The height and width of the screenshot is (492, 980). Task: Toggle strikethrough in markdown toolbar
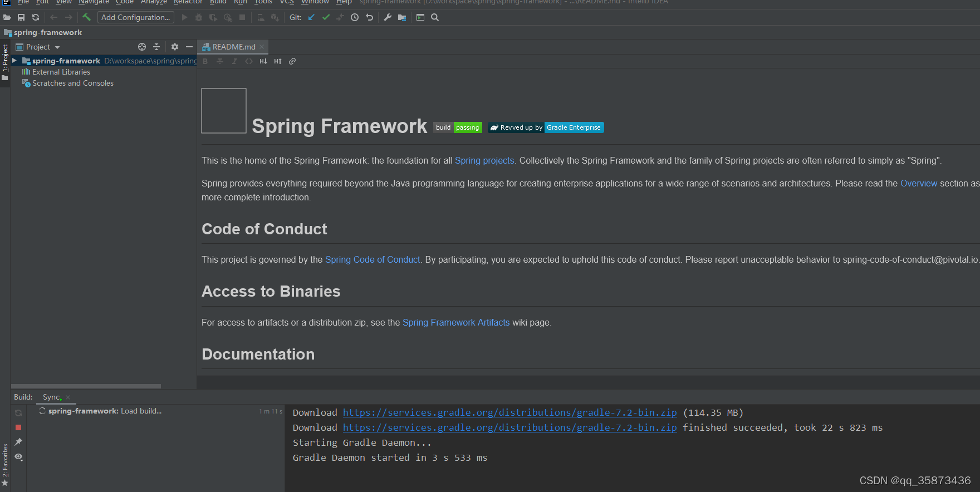point(220,61)
